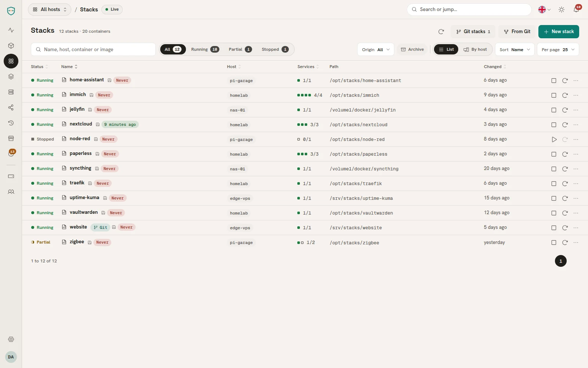Open notifications bell with 10 badge
Screen dimensions: 588x368
(576, 10)
